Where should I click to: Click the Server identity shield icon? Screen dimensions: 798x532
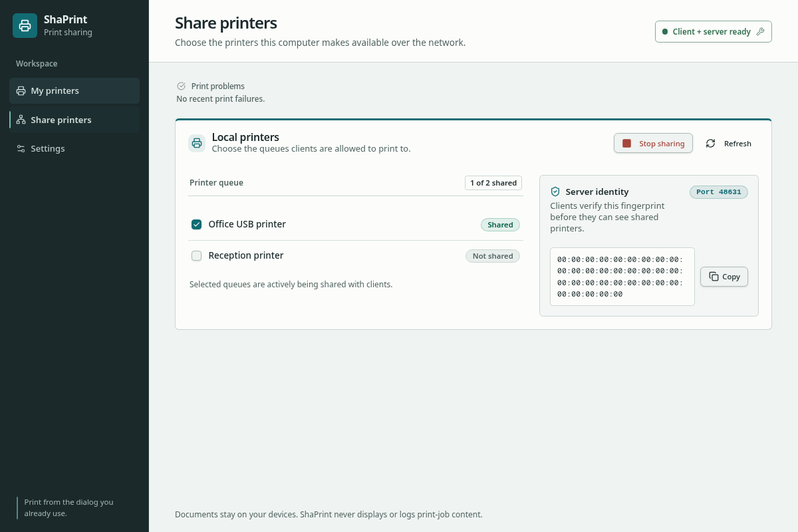tap(555, 192)
